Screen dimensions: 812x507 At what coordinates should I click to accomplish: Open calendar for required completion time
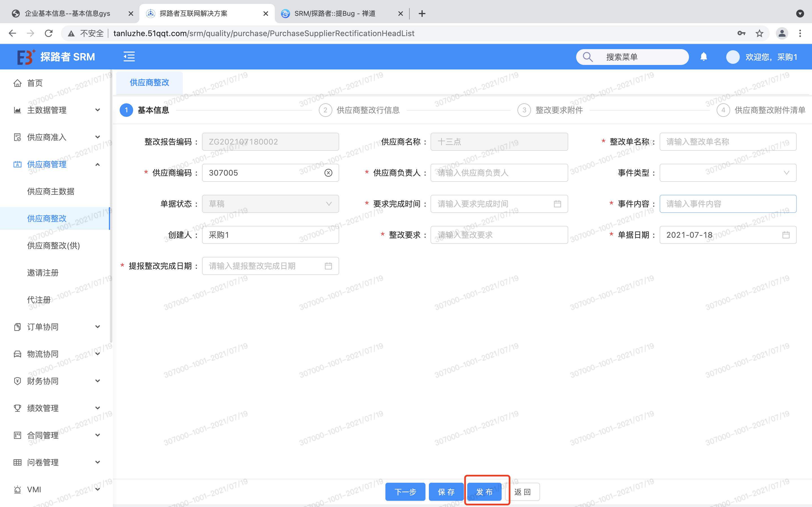tap(557, 204)
